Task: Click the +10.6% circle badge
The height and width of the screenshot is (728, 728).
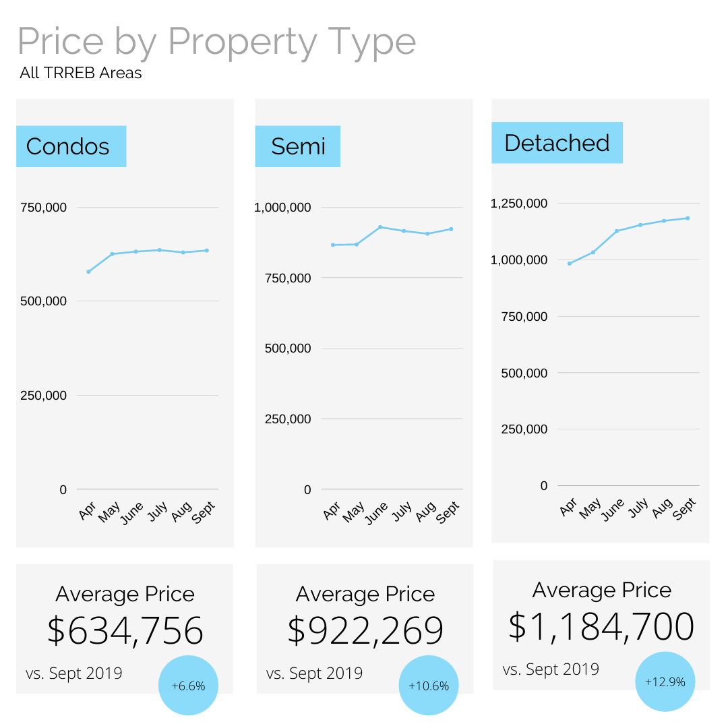Action: tap(429, 686)
